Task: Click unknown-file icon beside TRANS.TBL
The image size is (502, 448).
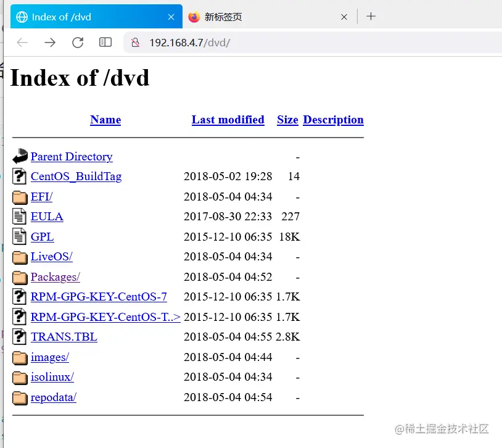Action: [20, 337]
